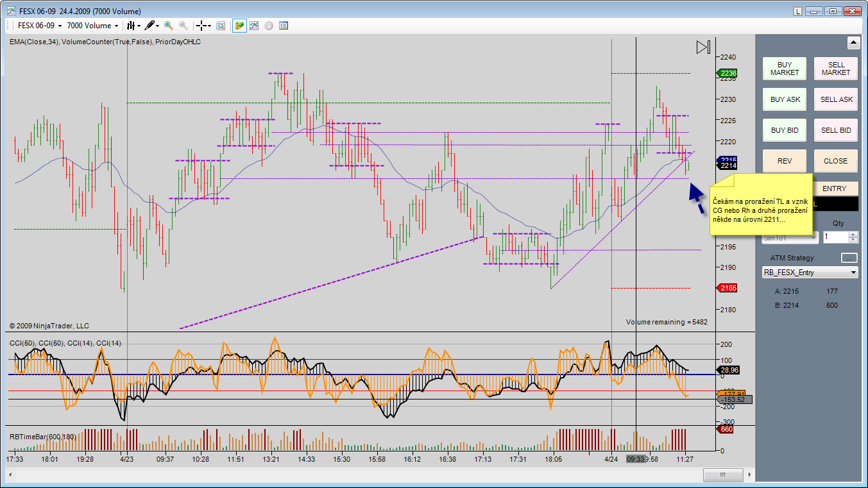The image size is (868, 488).
Task: Toggle the crosshair cursor tool
Action: pyautogui.click(x=202, y=26)
